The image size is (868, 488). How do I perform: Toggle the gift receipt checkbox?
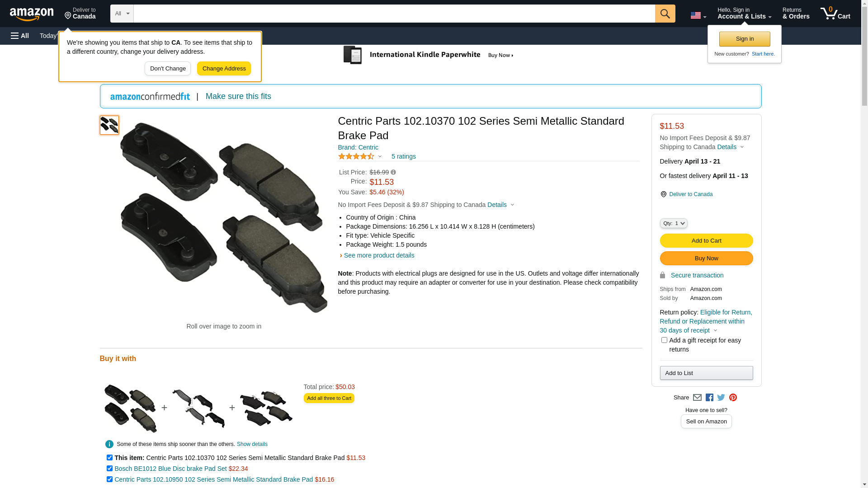pos(664,340)
